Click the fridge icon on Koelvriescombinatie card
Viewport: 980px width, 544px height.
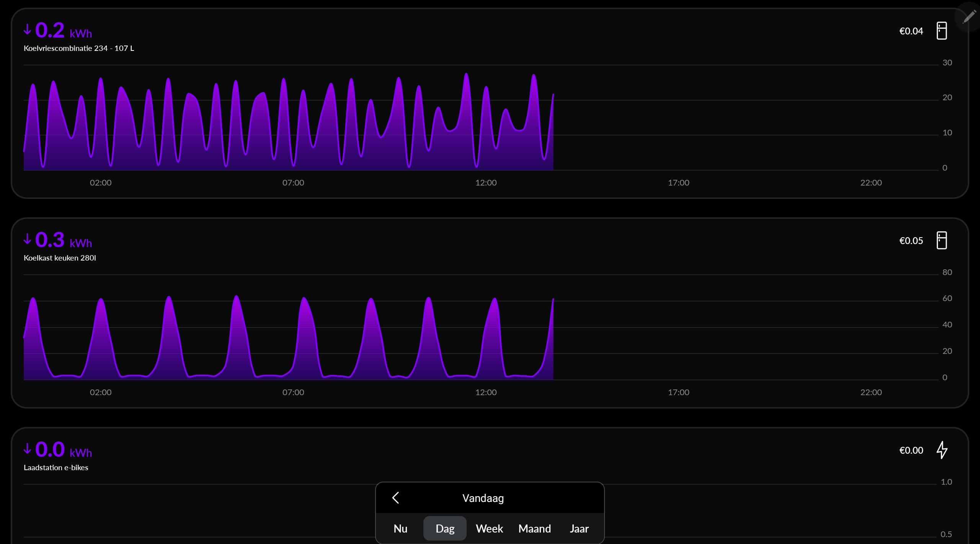coord(941,31)
